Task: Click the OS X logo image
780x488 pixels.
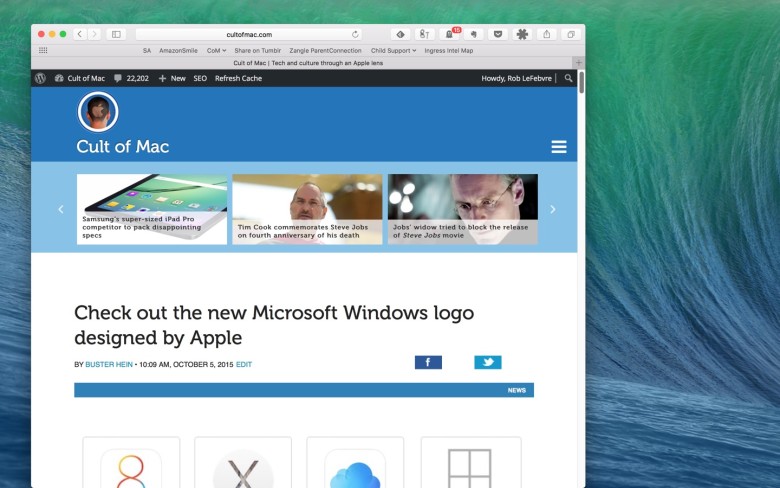Action: pos(243,469)
